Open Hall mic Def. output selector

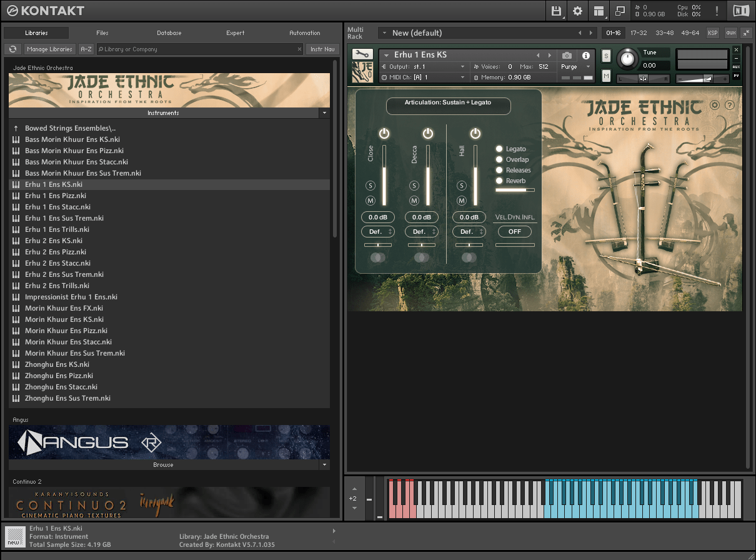pyautogui.click(x=469, y=231)
